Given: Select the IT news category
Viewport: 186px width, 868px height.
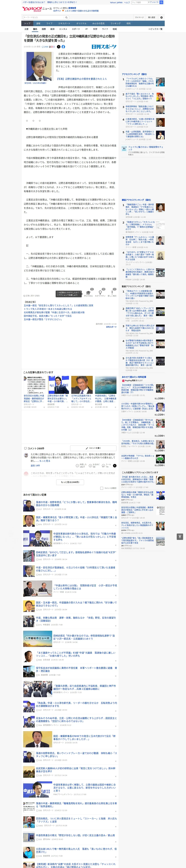Looking at the screenshot, I should click(86, 29).
